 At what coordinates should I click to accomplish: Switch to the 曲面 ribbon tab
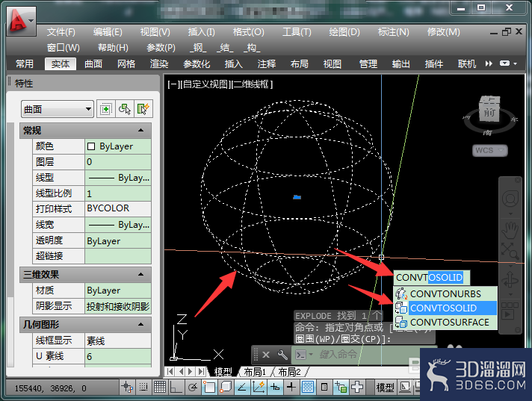(x=93, y=63)
